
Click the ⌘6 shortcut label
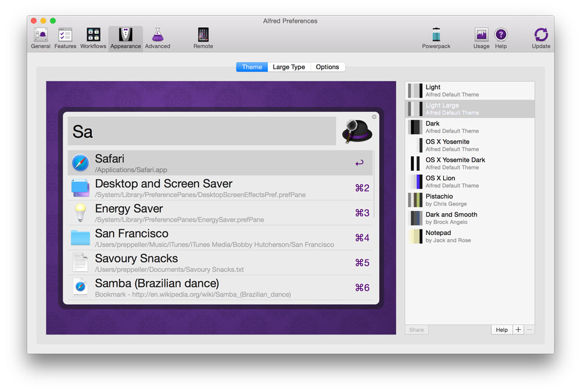tap(362, 287)
